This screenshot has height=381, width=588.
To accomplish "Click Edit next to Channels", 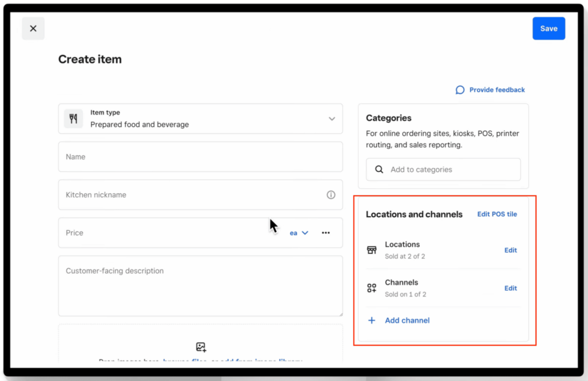I will pos(510,288).
